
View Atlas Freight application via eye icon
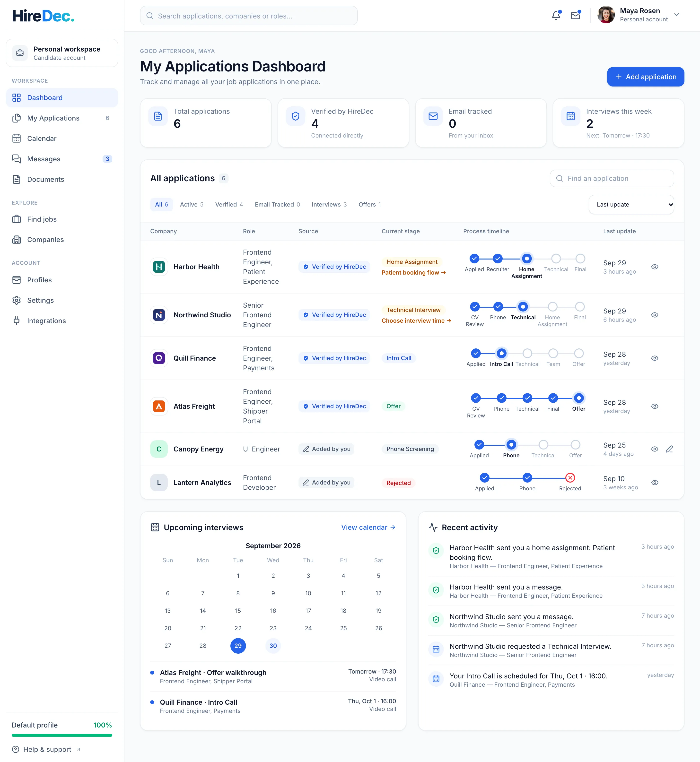tap(655, 406)
